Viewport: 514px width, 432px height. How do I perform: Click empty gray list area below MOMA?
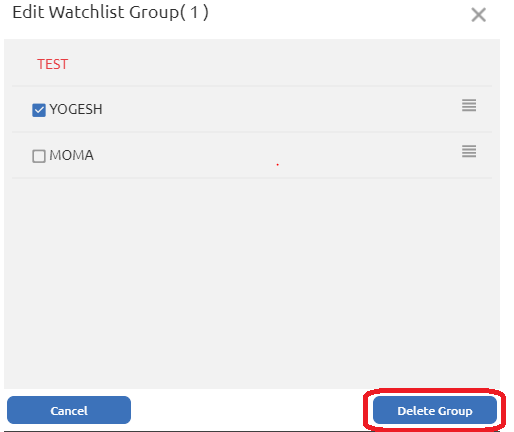[252, 283]
